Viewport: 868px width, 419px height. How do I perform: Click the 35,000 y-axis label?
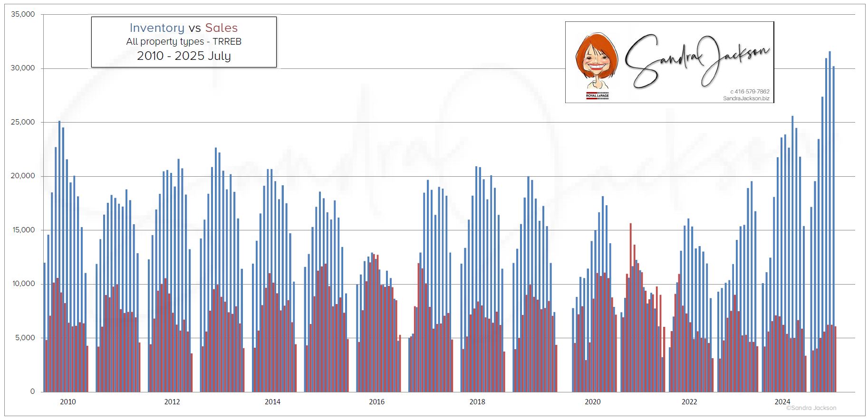[23, 14]
